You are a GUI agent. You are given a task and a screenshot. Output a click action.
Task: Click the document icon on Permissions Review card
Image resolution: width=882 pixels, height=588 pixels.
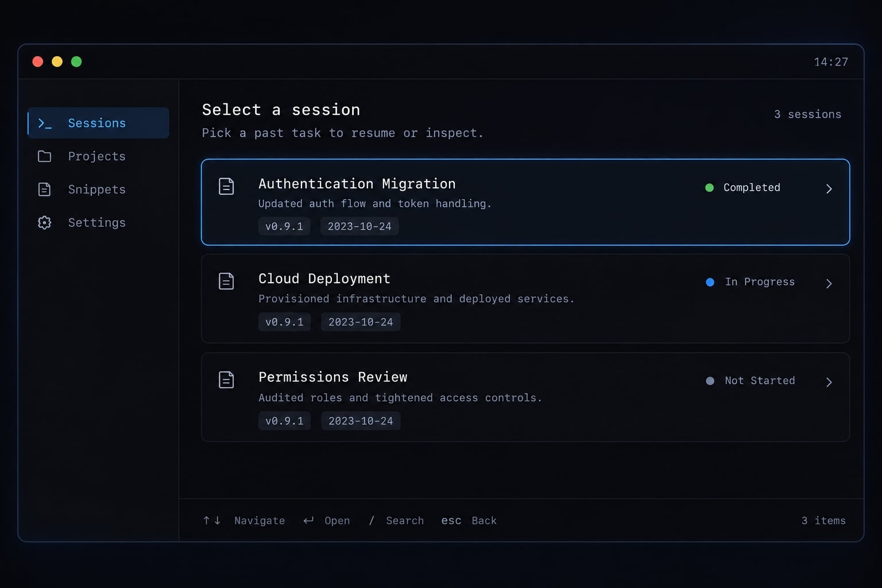[226, 380]
